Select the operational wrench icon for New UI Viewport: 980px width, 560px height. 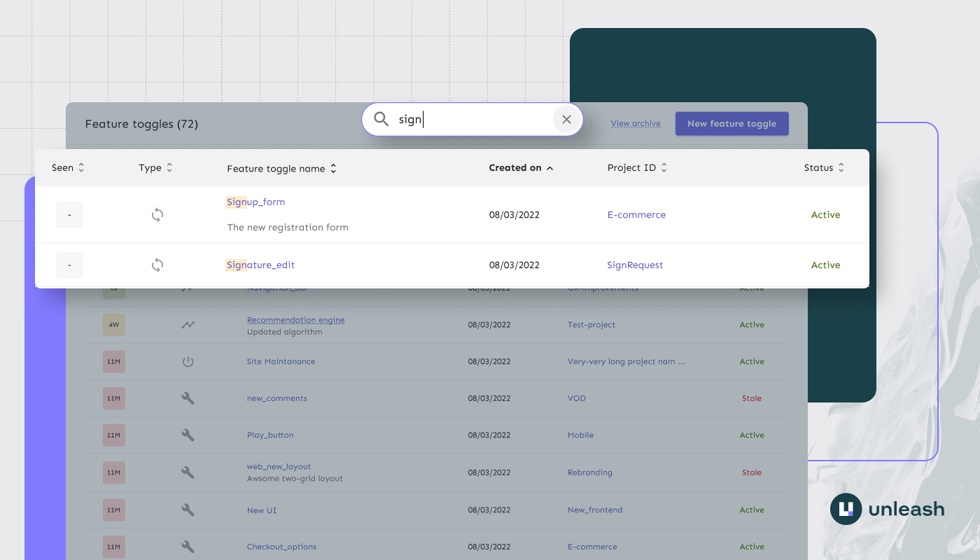click(x=187, y=510)
